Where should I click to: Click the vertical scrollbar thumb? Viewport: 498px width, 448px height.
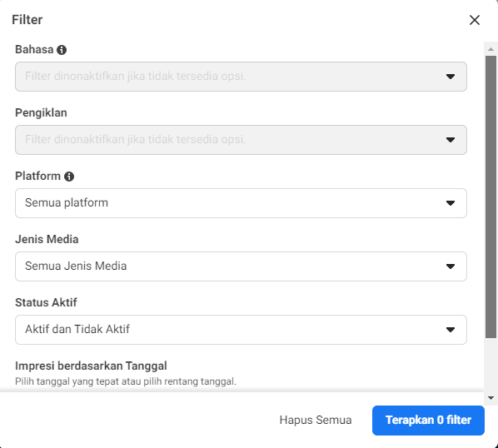[491, 197]
